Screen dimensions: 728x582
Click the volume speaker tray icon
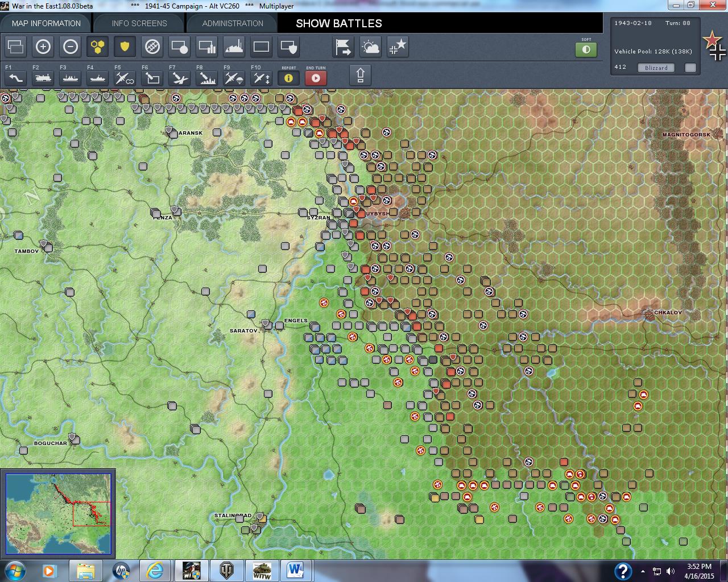click(671, 571)
